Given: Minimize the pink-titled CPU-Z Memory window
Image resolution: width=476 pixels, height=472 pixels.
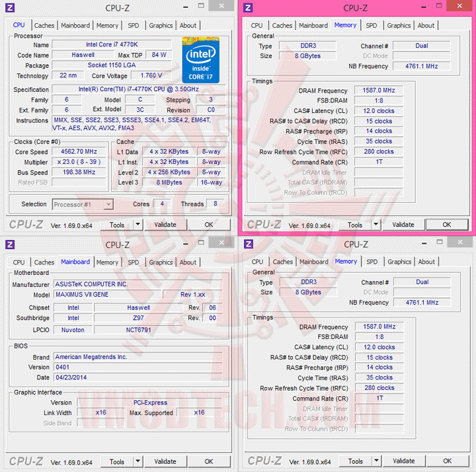Looking at the screenshot, I should (x=424, y=7).
